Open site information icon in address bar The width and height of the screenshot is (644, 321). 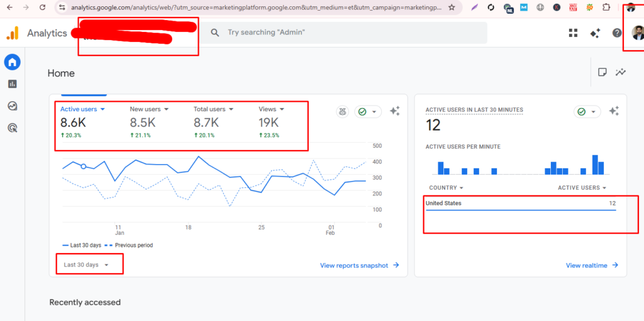click(x=62, y=8)
